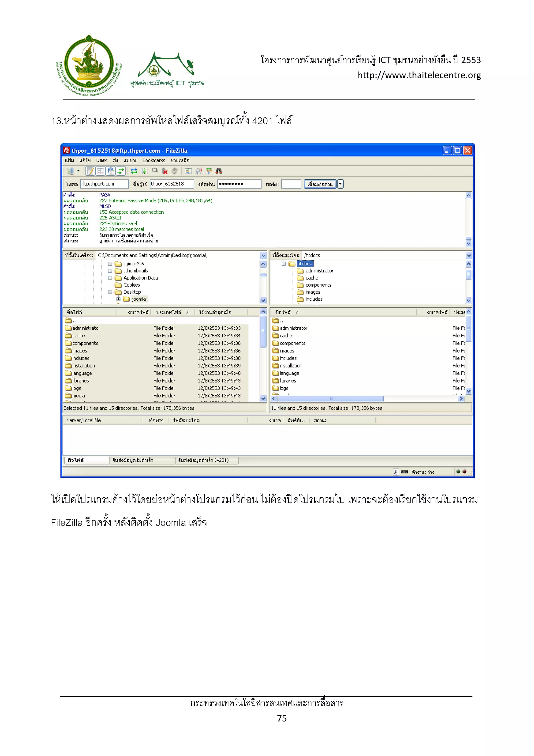
Task: Open the Site Manager toolbar icon
Action: pos(70,171)
